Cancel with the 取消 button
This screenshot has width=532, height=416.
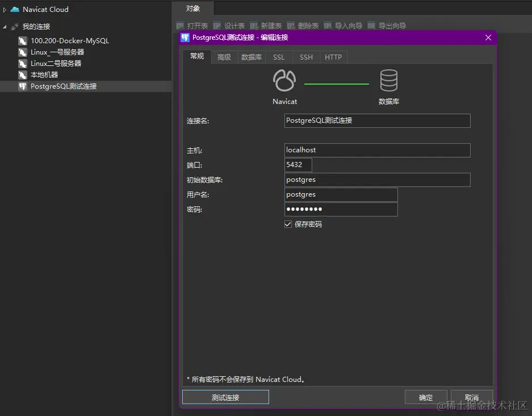472,397
